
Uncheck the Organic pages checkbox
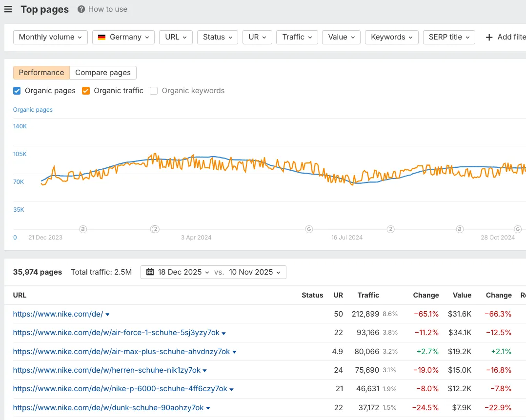[x=16, y=91]
